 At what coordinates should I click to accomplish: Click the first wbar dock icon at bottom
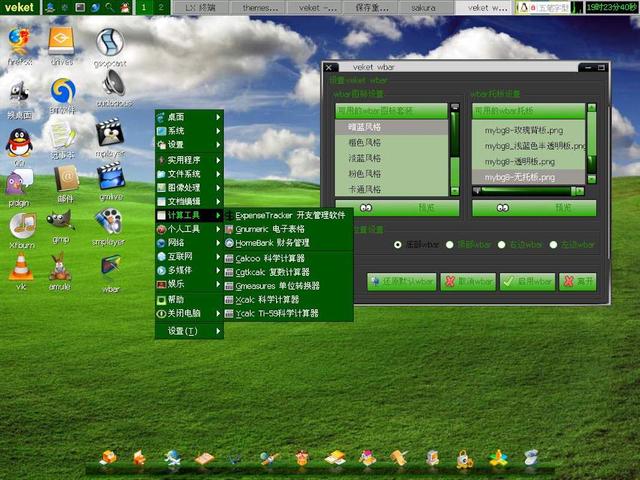[109, 458]
